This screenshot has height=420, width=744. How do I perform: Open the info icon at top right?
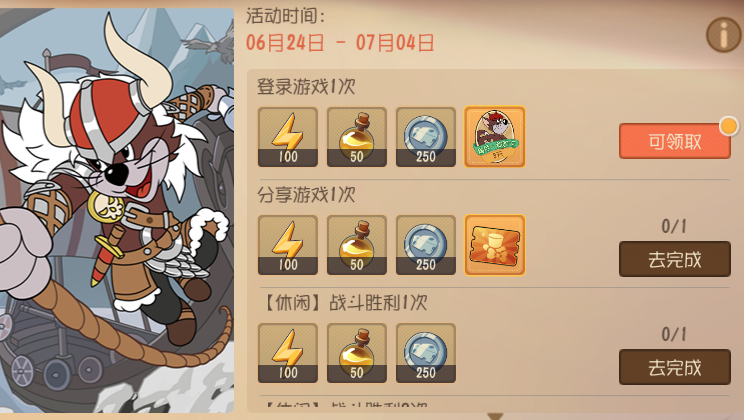click(x=723, y=35)
